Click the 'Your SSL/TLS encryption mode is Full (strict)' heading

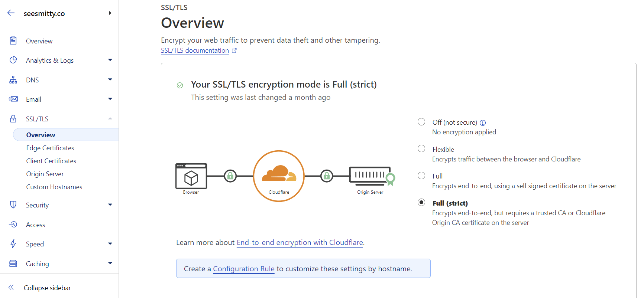284,84
